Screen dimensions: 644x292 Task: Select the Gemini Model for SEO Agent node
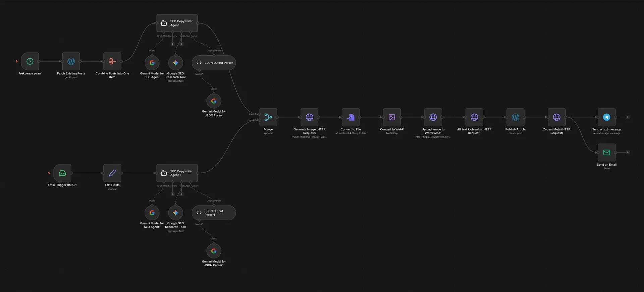pyautogui.click(x=152, y=63)
